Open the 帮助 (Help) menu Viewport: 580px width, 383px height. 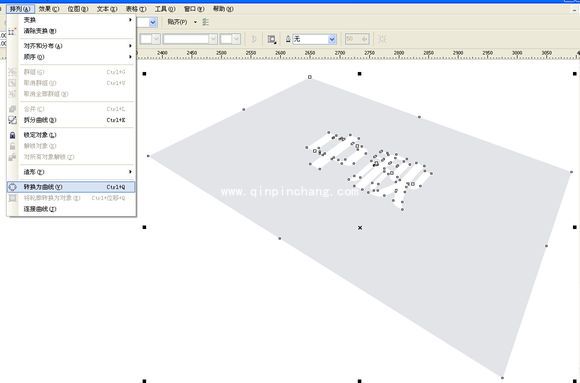(x=223, y=9)
